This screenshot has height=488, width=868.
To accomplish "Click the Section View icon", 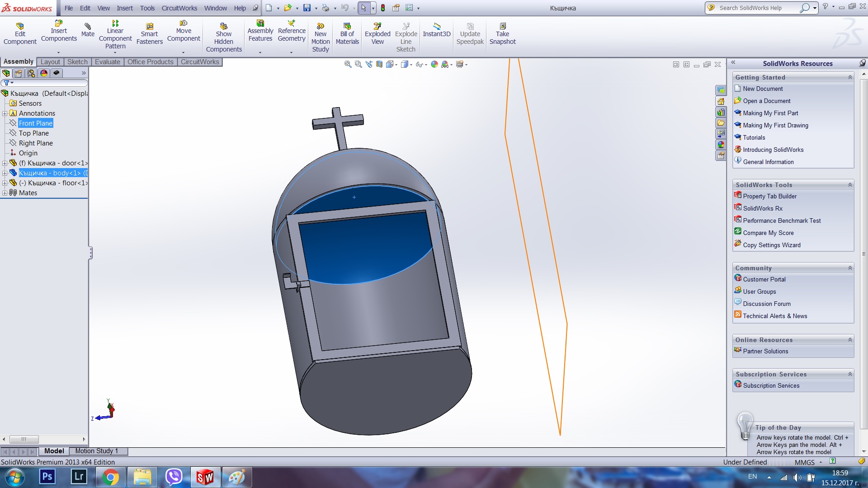I will pyautogui.click(x=379, y=65).
